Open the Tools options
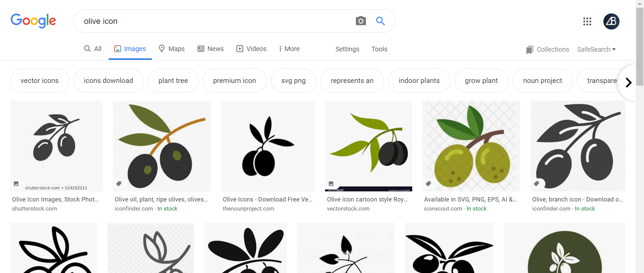The height and width of the screenshot is (273, 644). [x=379, y=49]
